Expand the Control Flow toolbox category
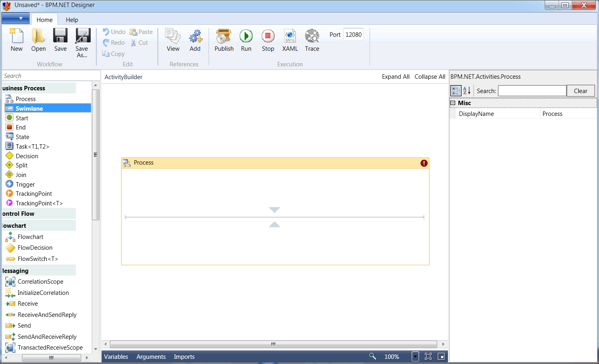 click(x=39, y=214)
